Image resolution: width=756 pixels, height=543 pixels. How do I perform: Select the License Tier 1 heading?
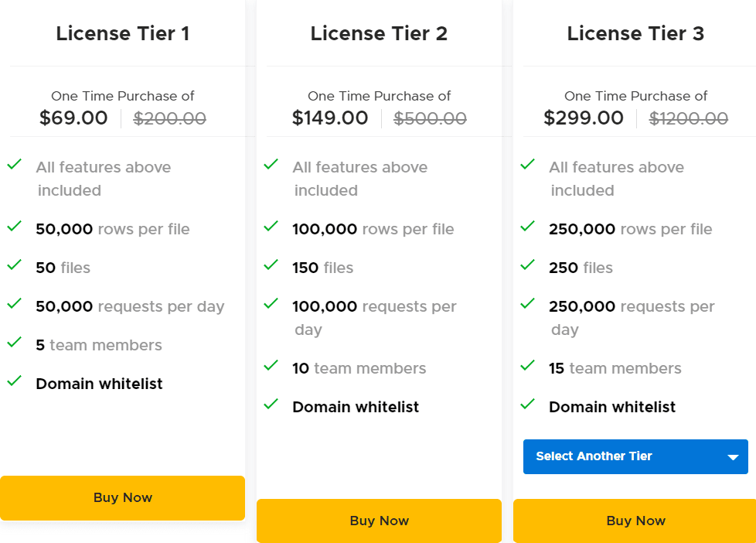[x=122, y=33]
